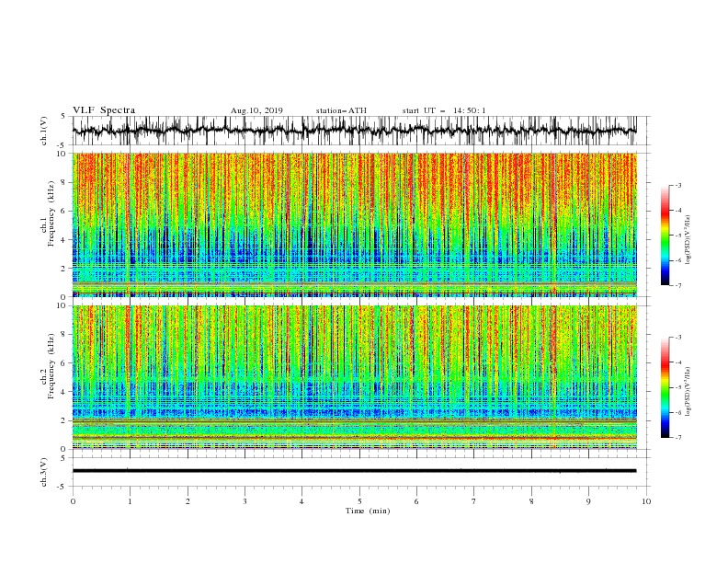
Task: Click inside the ch.1 spectrogram panel
Action: pyautogui.click(x=354, y=224)
